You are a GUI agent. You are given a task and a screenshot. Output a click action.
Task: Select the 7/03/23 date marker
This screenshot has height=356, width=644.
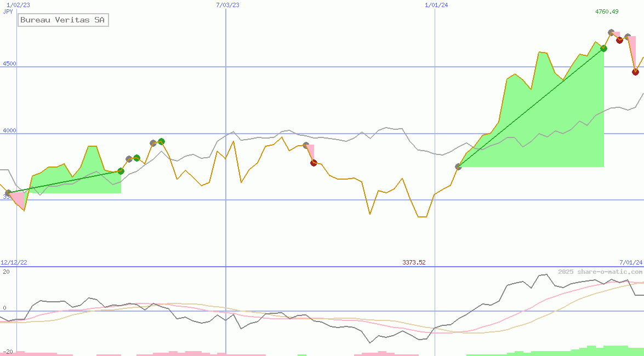[227, 5]
